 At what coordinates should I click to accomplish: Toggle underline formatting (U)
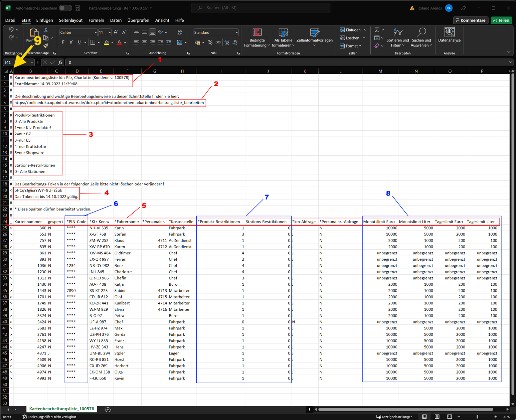tap(79, 42)
